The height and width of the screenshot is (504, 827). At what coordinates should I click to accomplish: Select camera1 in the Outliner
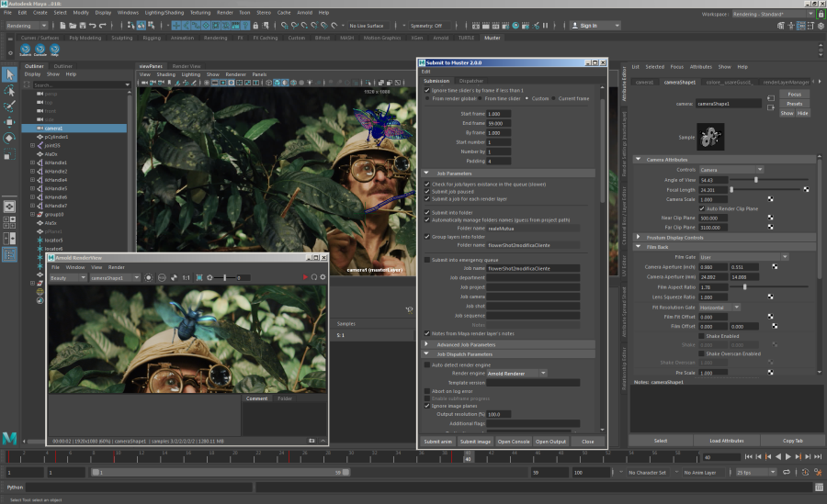click(53, 128)
